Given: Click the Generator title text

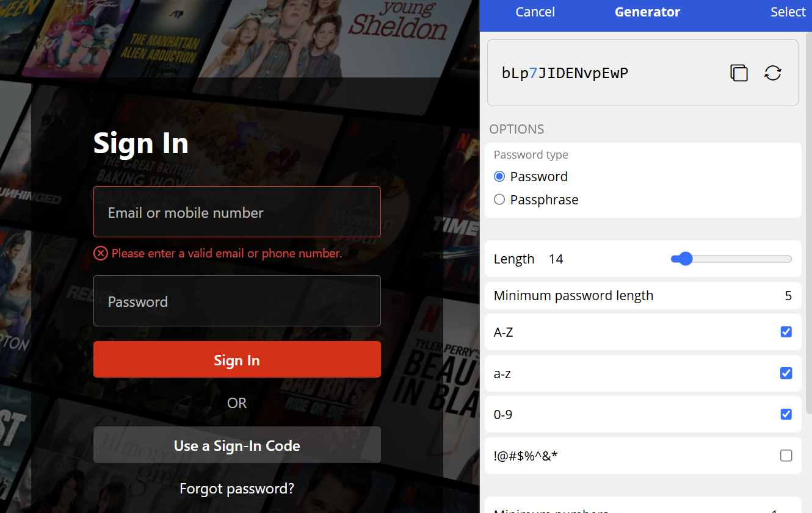Looking at the screenshot, I should (x=647, y=12).
